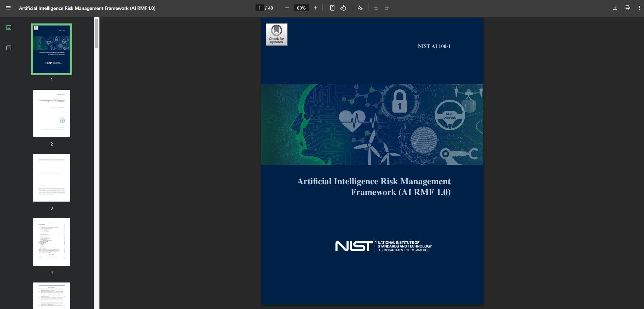Undo the last annotation
This screenshot has height=309, width=644.
(376, 8)
